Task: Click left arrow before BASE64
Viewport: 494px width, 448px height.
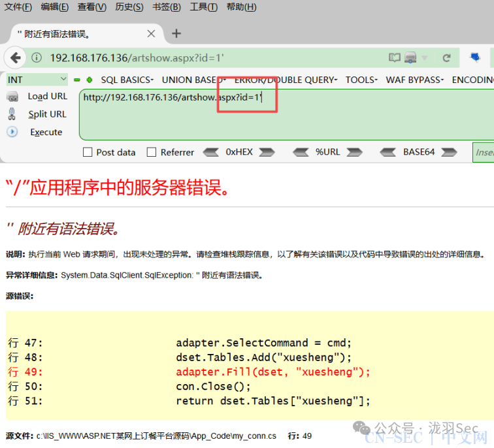Action: tap(388, 152)
